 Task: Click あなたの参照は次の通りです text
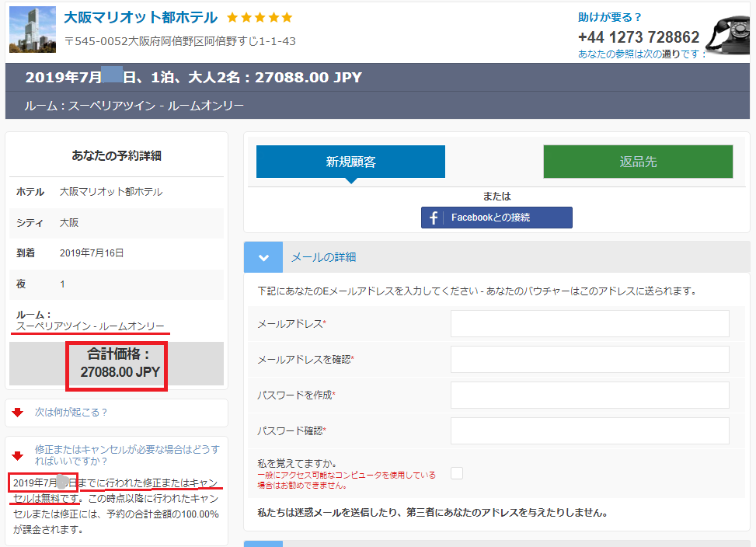641,54
